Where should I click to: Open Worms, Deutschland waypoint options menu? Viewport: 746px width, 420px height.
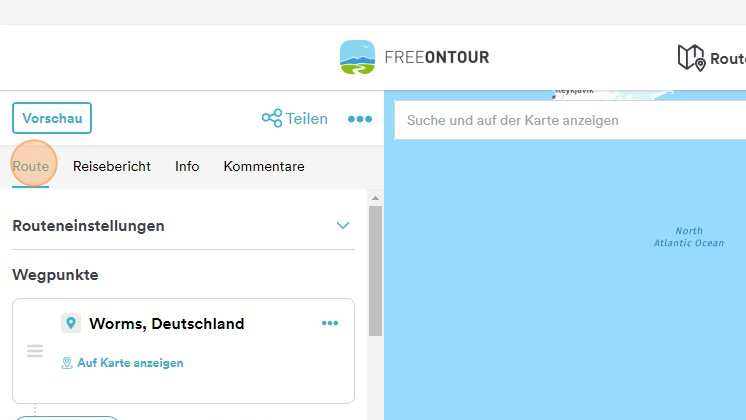(330, 323)
